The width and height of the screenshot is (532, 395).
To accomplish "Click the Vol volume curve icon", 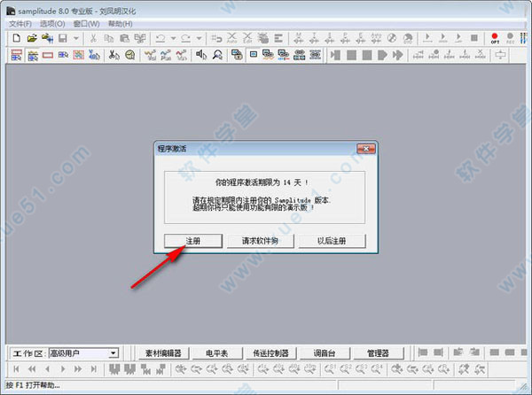I will coord(150,55).
